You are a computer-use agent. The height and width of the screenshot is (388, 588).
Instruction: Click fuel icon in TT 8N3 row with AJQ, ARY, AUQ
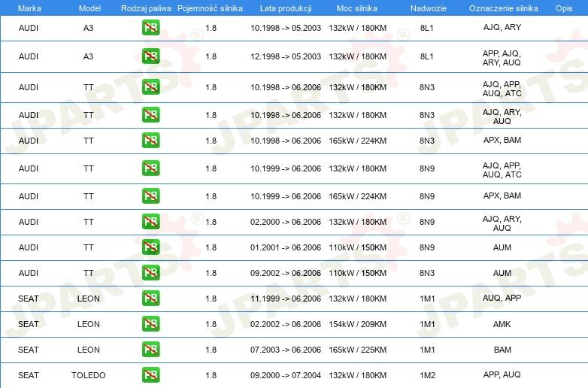pos(150,115)
